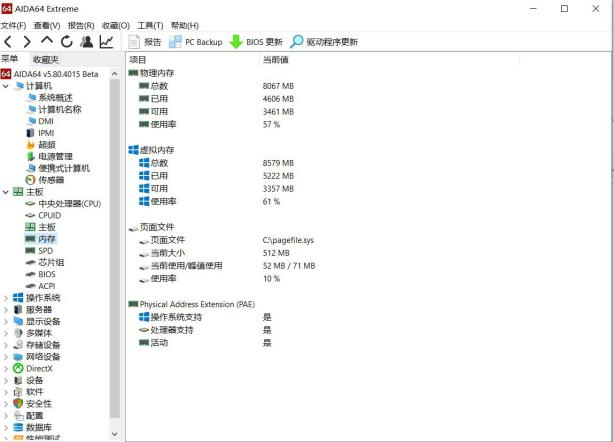Open the 查看(V) menu
Viewport: 614px width, 442px height.
click(47, 25)
